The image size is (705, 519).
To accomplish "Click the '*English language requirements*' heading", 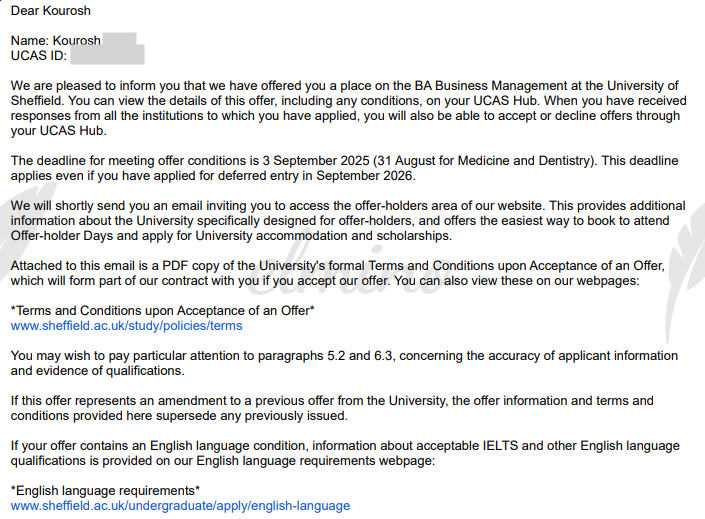I will tap(105, 491).
